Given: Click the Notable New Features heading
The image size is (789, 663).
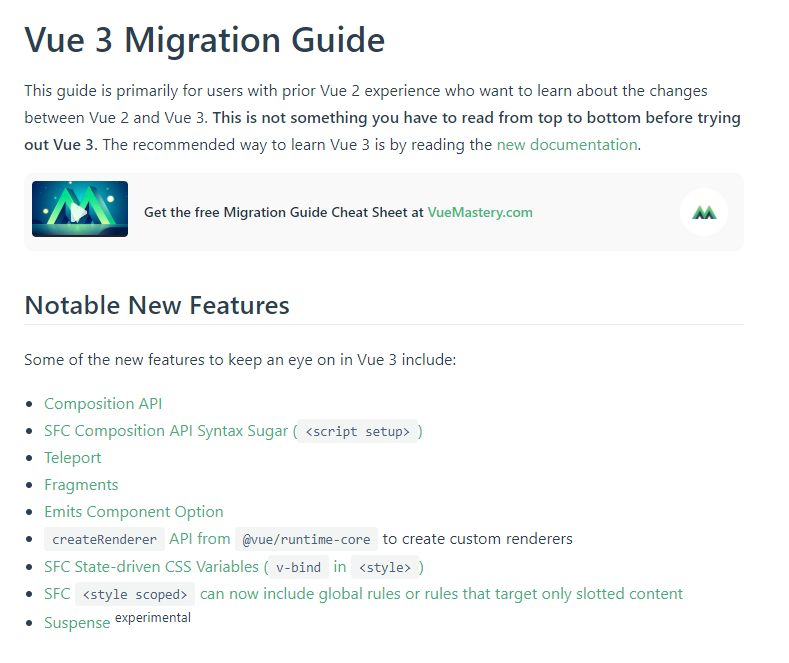Looking at the screenshot, I should [x=157, y=305].
